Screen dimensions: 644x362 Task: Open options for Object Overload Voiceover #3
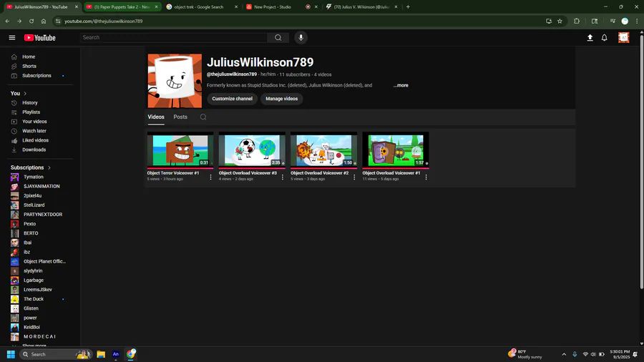tap(283, 177)
